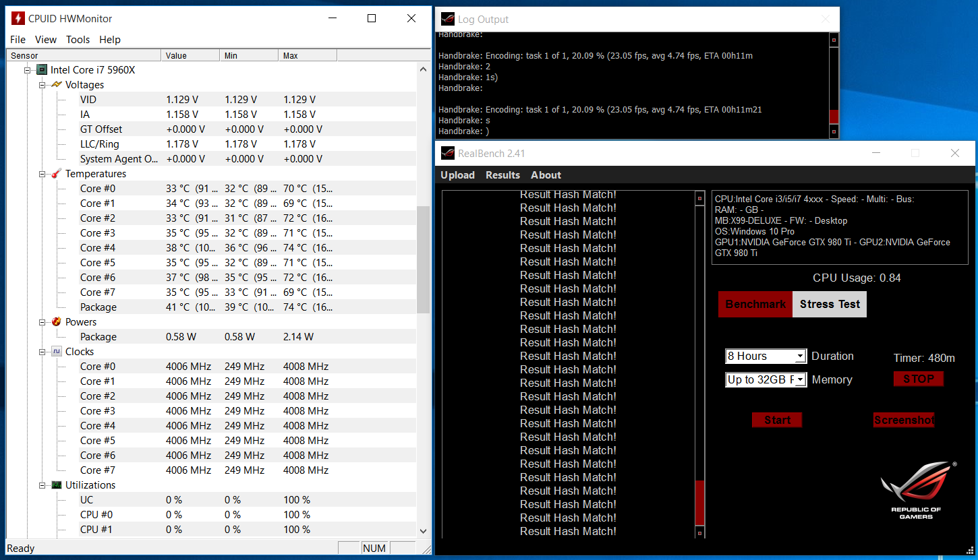This screenshot has height=560, width=978.
Task: Click the HWMonitor vertical scrollbar thumb
Action: pos(423,259)
